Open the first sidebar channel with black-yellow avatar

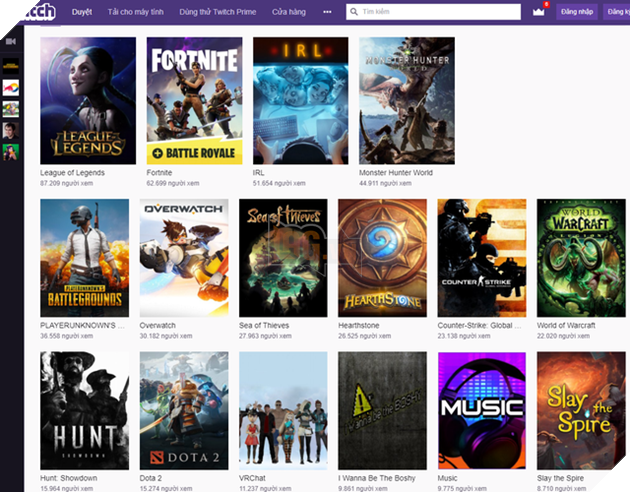coord(11,65)
